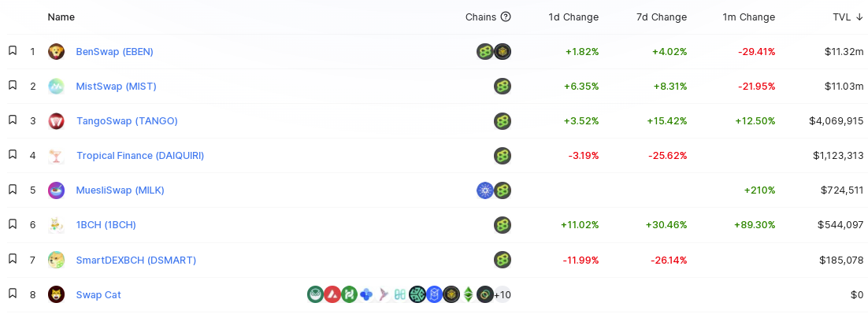Click the Tropical Finance cocktail icon

coord(56,156)
